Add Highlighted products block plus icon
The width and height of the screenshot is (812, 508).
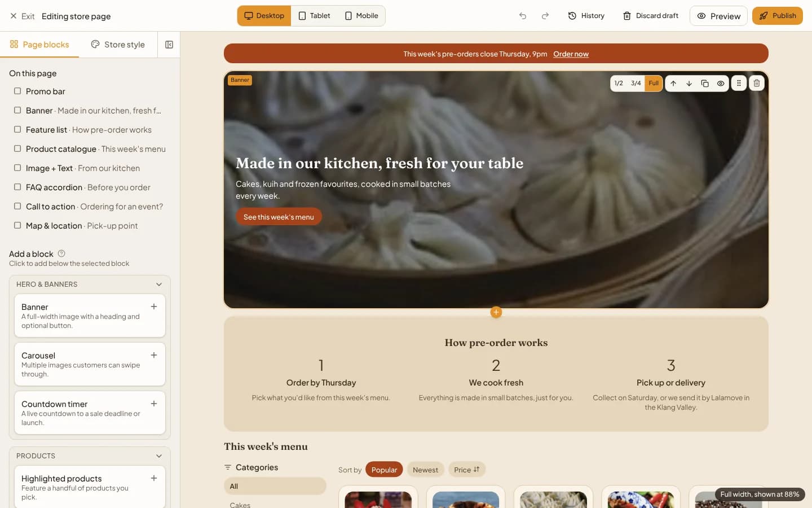point(154,478)
